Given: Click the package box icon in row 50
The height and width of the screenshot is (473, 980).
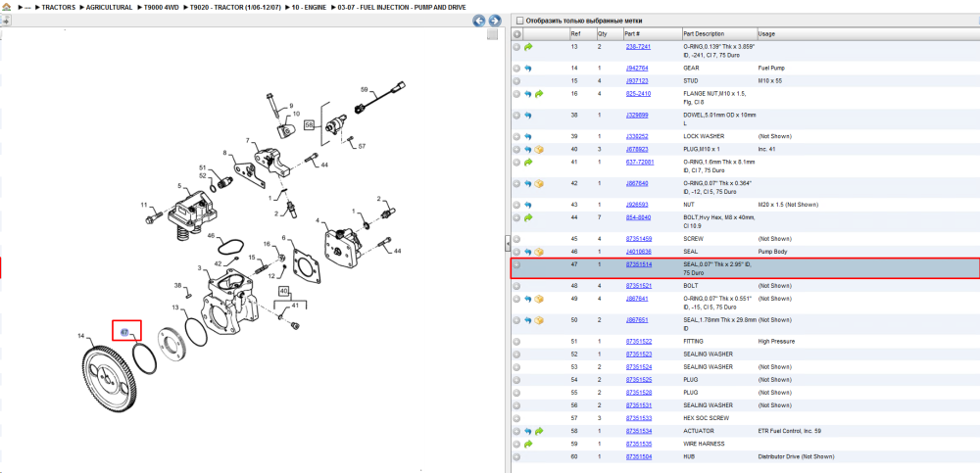Looking at the screenshot, I should tap(539, 320).
